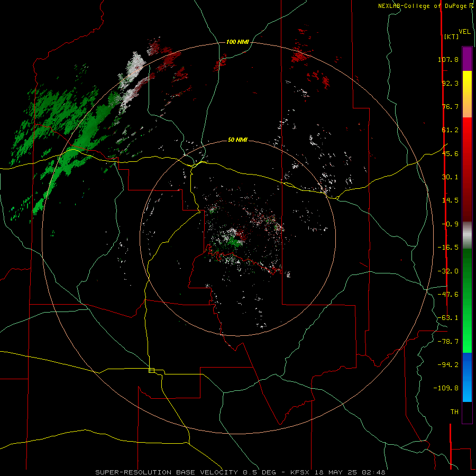The height and width of the screenshot is (476, 476).
Task: Select the 61.2 scale value
Action: (450, 130)
